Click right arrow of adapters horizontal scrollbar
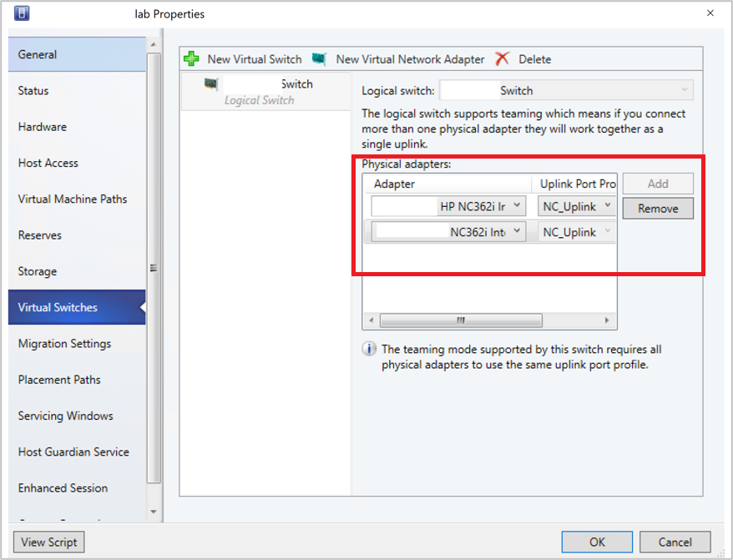The image size is (733, 560). (x=607, y=320)
